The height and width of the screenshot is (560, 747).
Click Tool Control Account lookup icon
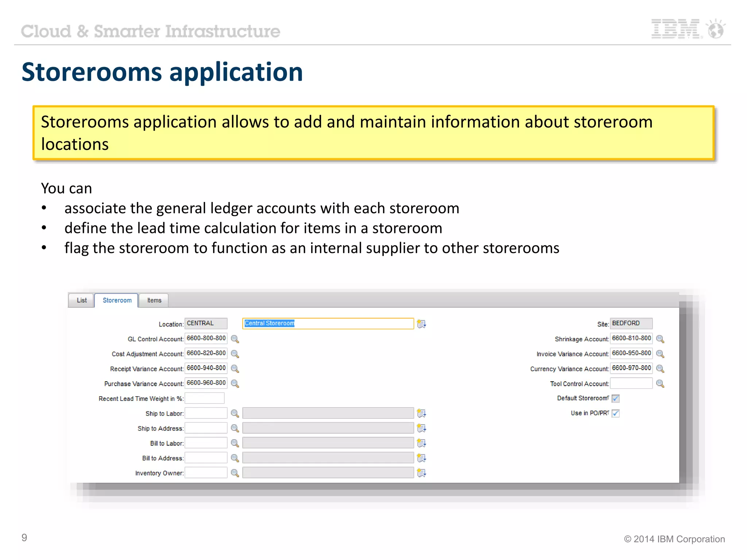click(660, 384)
